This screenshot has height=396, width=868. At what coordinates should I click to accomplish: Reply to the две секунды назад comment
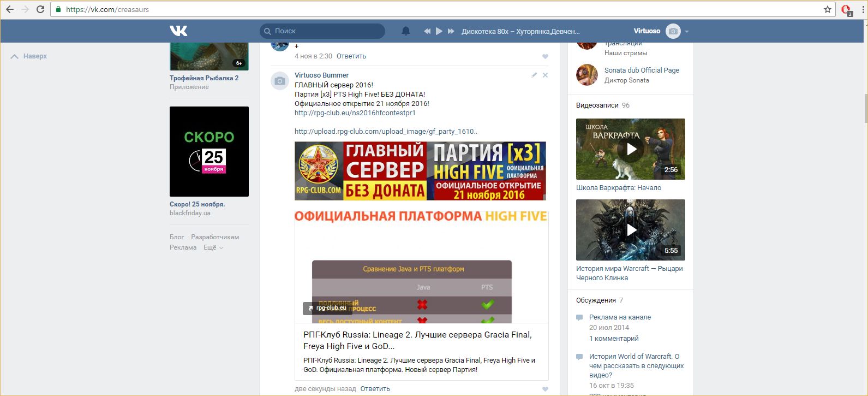point(375,389)
